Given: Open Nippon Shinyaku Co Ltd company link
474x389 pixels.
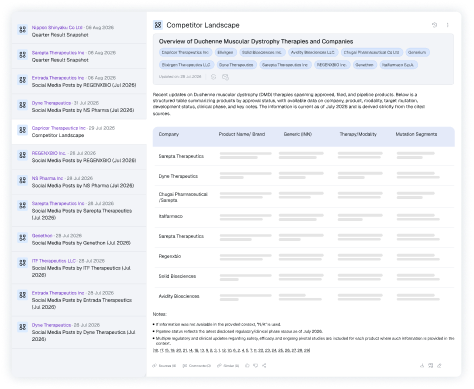Looking at the screenshot, I should coord(57,27).
